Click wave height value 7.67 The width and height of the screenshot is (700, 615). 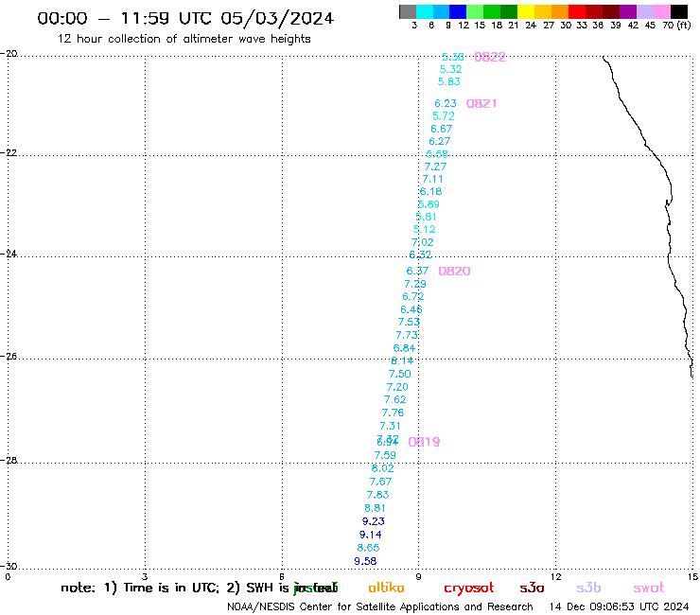(380, 482)
